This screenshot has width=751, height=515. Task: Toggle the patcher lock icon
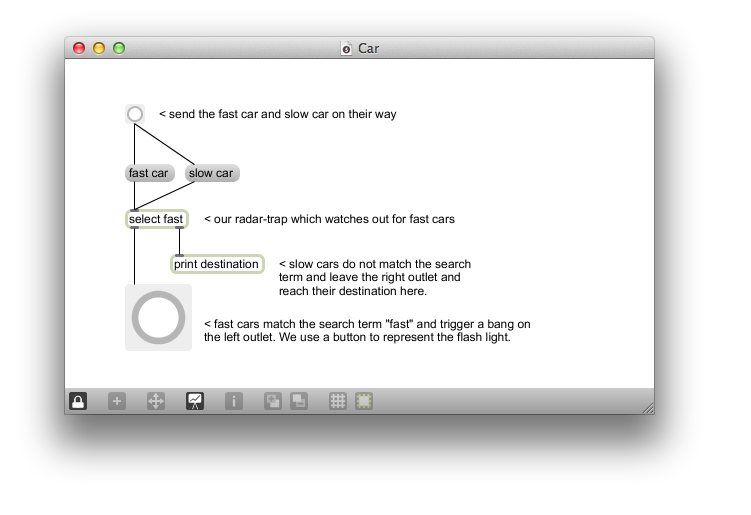coord(78,401)
